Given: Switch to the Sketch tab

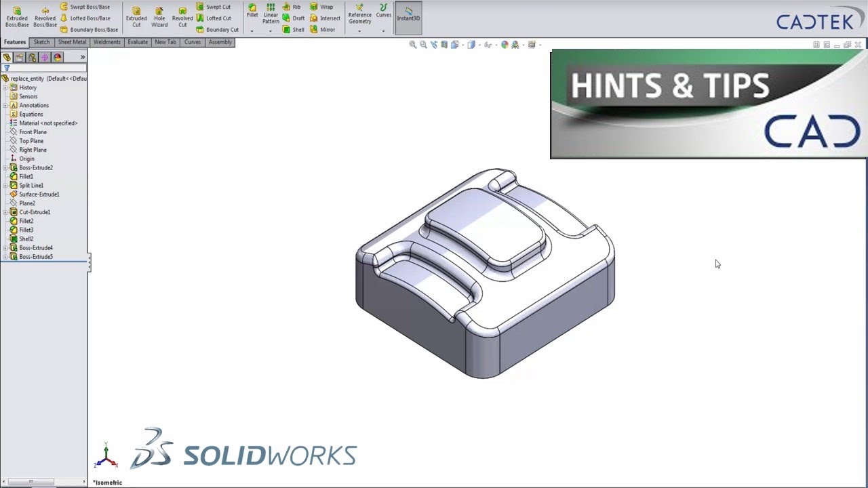Looking at the screenshot, I should coord(42,42).
